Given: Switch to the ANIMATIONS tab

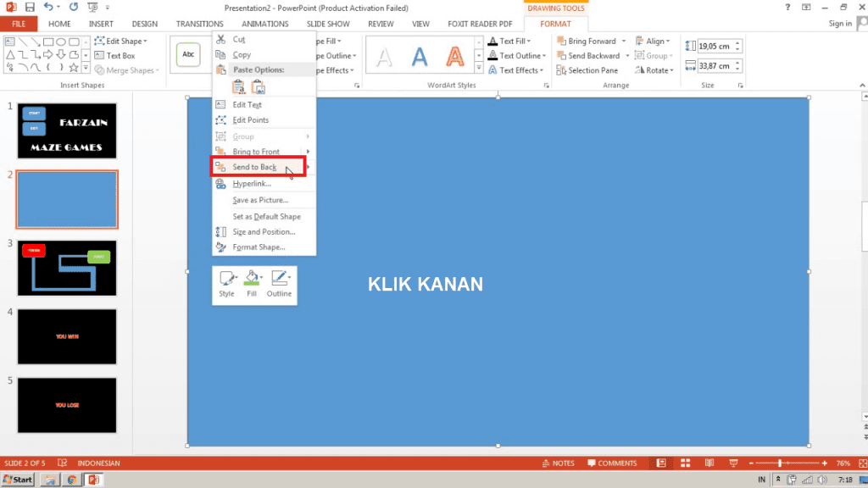Looking at the screenshot, I should tap(264, 24).
